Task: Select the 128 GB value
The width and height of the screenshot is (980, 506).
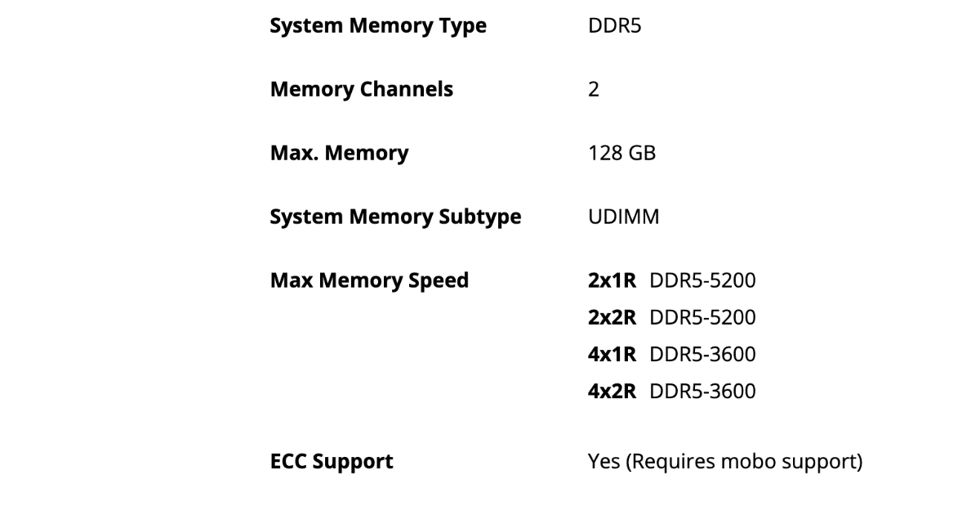Action: (621, 153)
